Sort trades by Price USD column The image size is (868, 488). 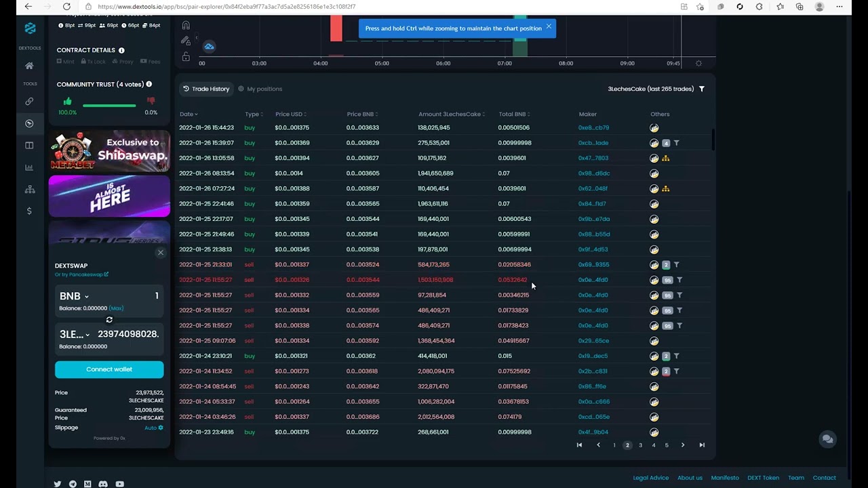coord(291,115)
